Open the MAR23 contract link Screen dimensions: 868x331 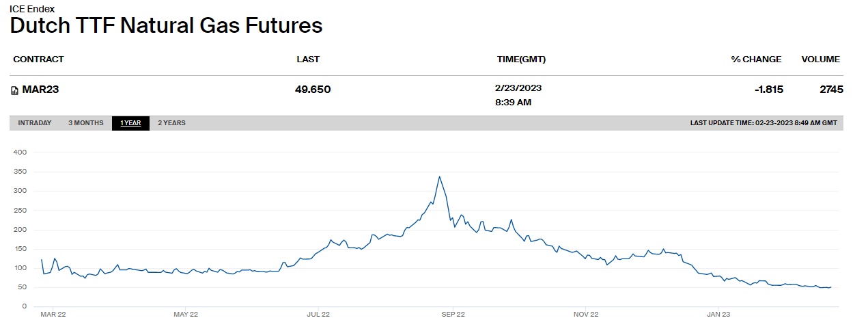point(41,90)
